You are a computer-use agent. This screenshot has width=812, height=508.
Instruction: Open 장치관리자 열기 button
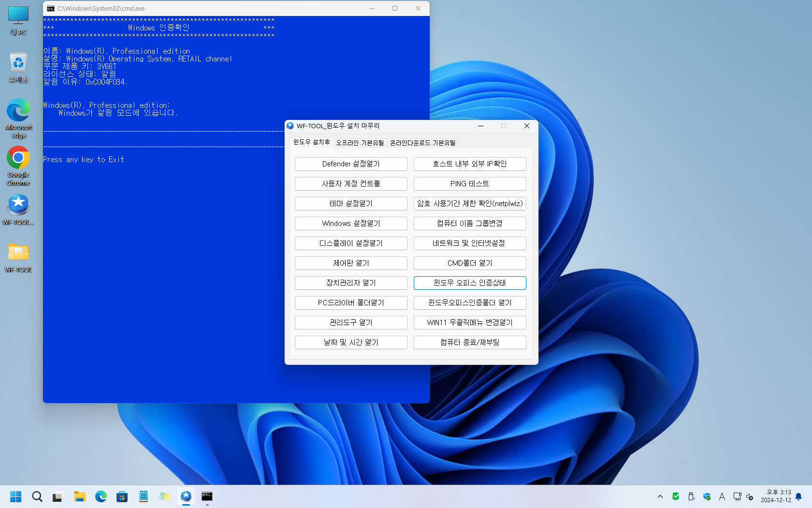[351, 283]
